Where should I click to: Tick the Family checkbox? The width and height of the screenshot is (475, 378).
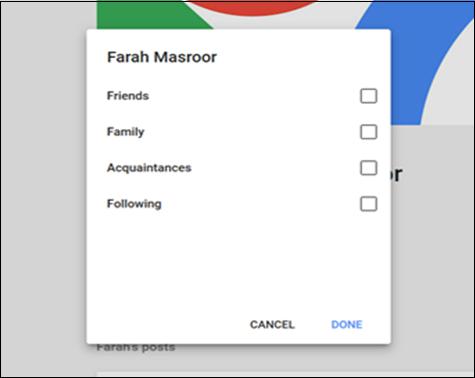[368, 132]
